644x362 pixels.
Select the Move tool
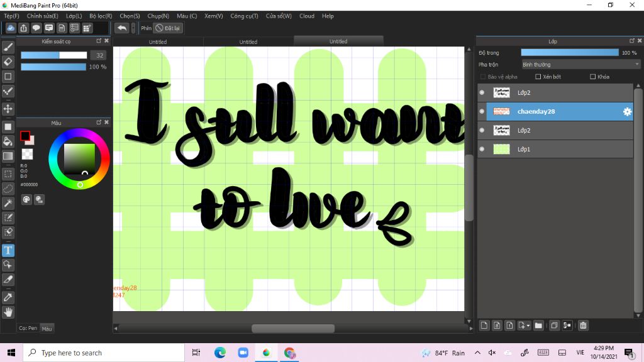(8, 109)
